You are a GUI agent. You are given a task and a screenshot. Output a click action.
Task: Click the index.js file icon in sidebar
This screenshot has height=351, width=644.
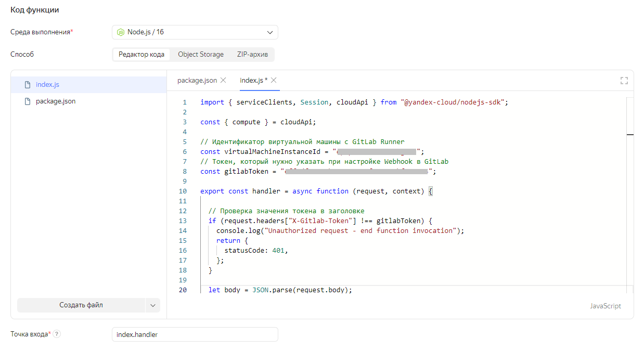pos(28,85)
